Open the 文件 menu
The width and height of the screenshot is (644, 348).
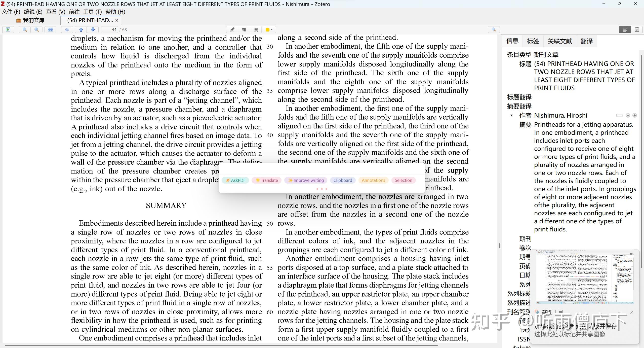pyautogui.click(x=11, y=12)
